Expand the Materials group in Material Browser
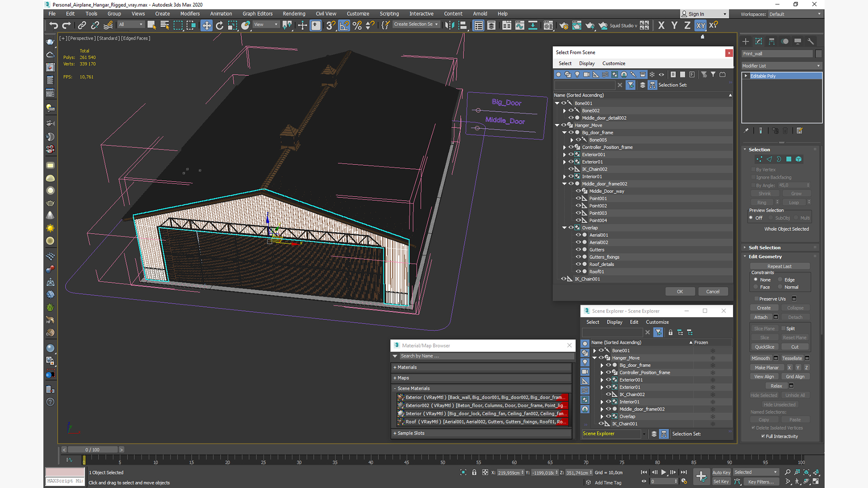Screen dimensions: 868x488 pos(481,367)
